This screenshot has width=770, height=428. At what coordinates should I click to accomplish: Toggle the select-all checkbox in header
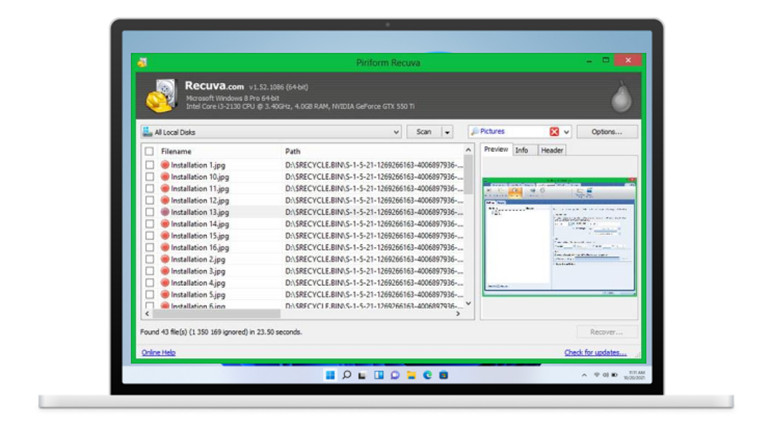(149, 152)
